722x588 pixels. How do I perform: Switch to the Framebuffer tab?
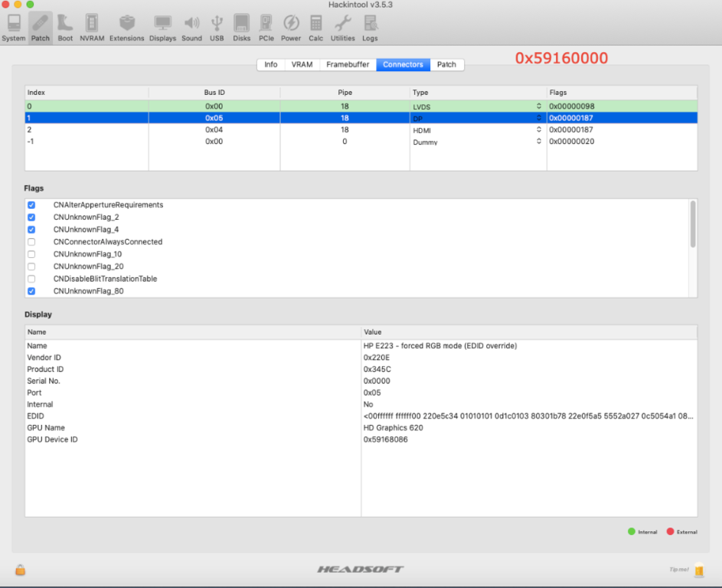tap(348, 64)
